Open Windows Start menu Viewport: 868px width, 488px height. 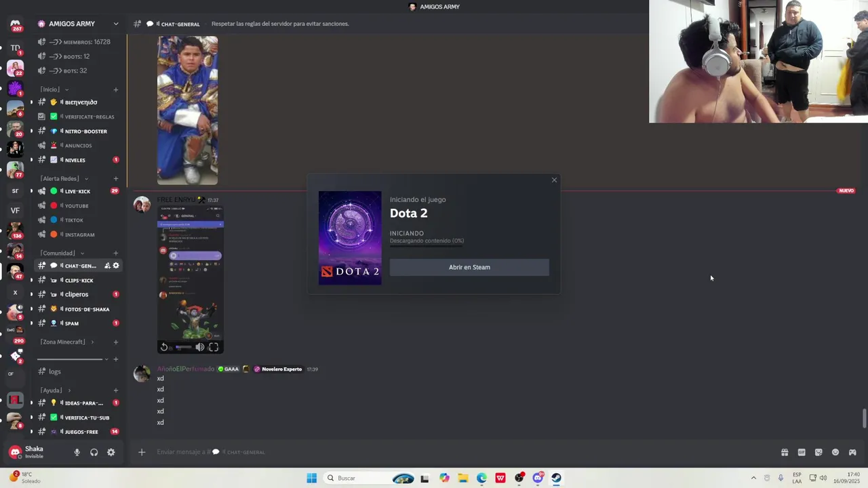(x=311, y=478)
